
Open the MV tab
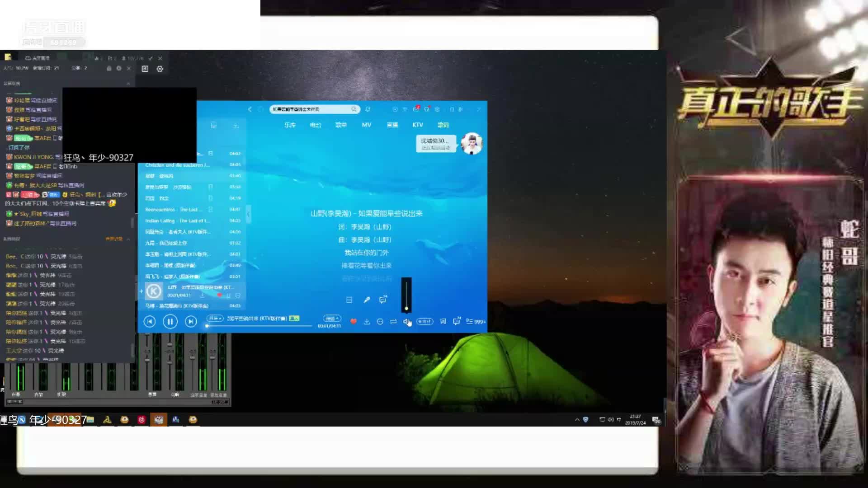point(367,125)
